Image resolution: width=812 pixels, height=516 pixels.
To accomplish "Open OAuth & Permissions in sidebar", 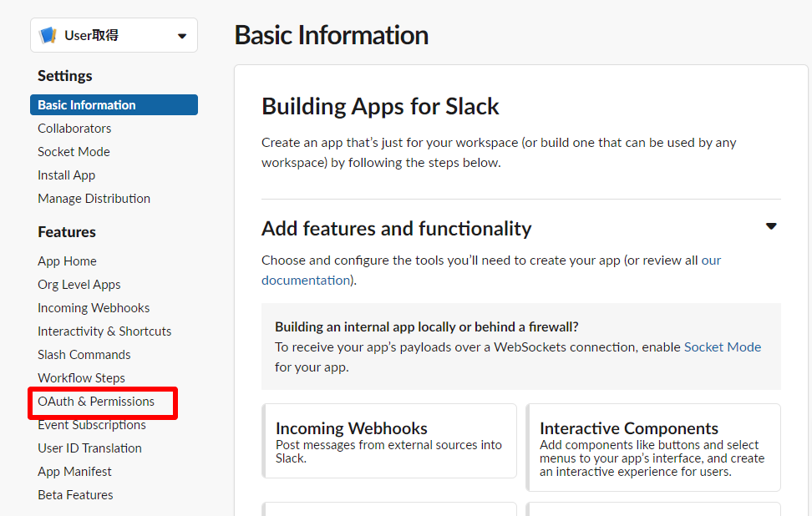I will point(96,402).
